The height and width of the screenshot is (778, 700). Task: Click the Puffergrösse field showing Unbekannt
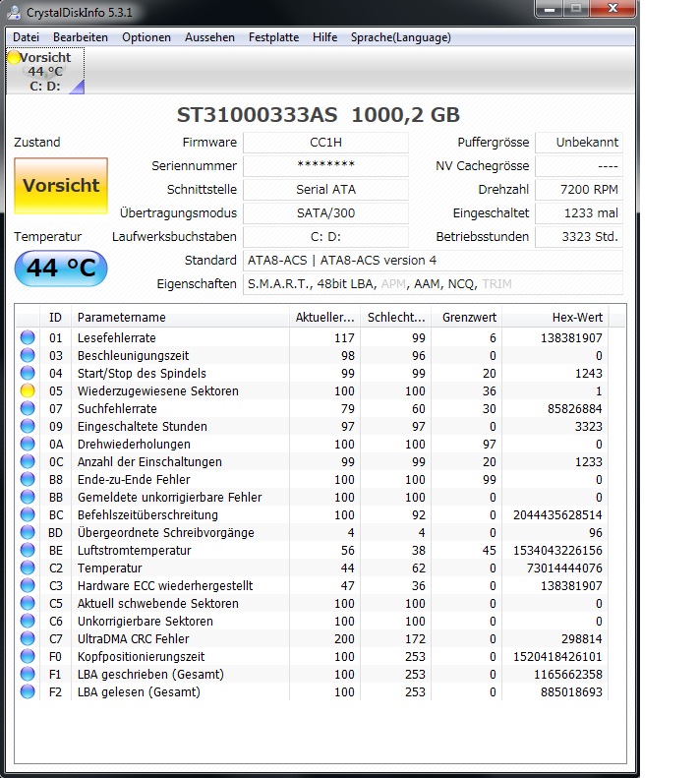[579, 143]
